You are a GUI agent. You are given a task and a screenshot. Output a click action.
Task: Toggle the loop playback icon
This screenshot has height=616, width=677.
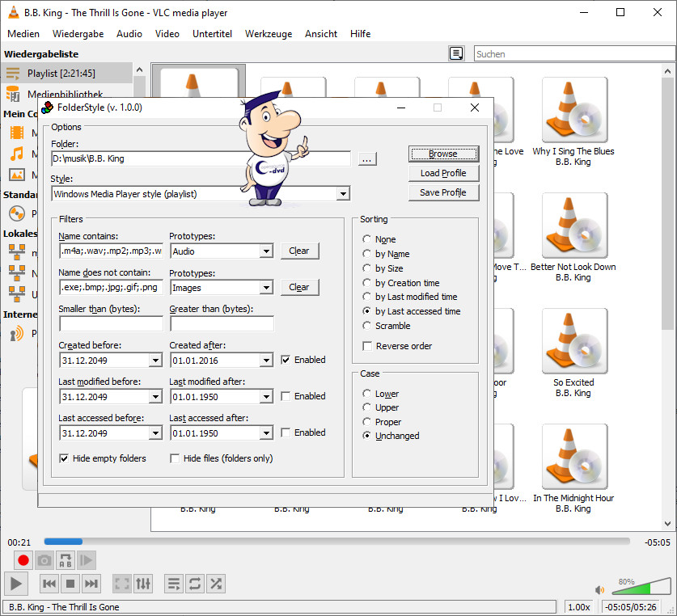195,583
